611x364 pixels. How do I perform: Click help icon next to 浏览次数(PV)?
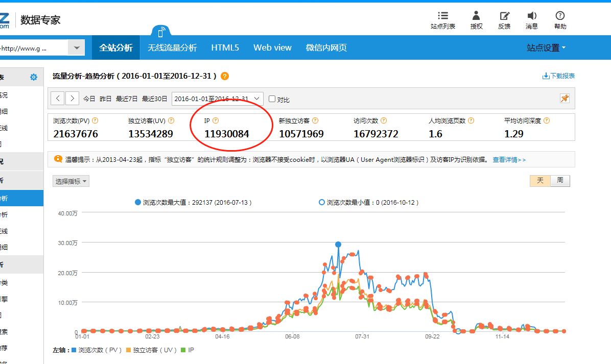[x=95, y=121]
